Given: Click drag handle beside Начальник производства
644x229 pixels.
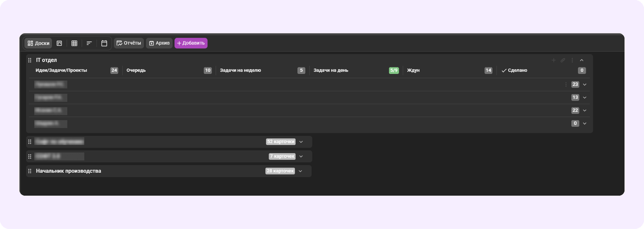Looking at the screenshot, I should [30, 171].
